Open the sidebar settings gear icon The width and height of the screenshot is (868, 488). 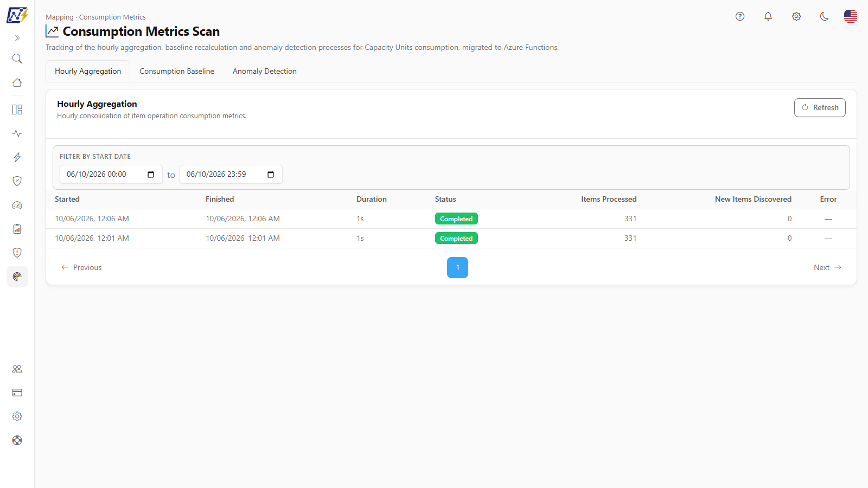tap(17, 416)
